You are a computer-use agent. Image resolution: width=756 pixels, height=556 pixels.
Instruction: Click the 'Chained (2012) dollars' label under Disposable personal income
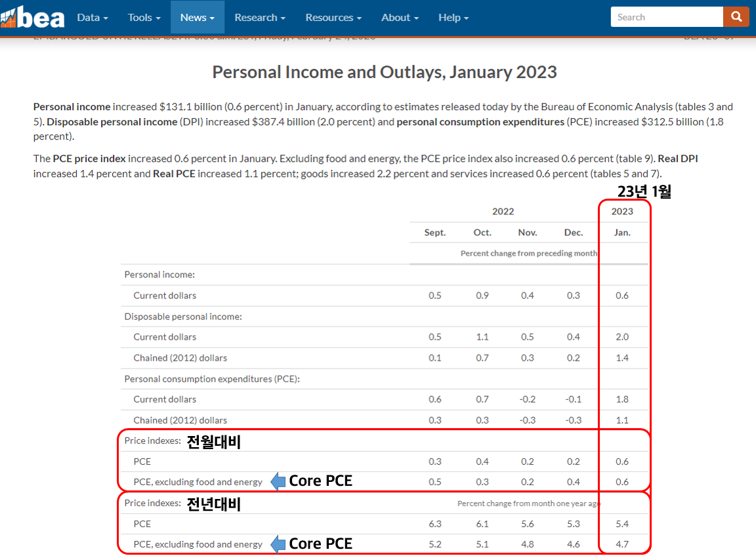click(180, 358)
